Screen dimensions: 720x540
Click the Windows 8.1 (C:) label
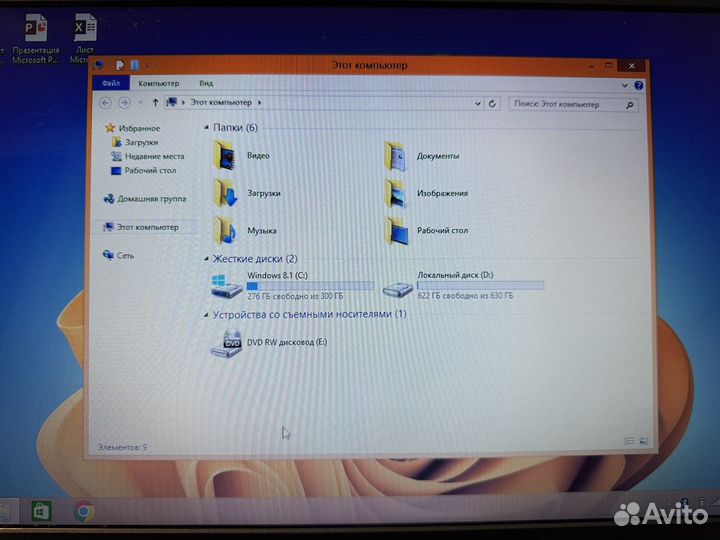coord(277,276)
